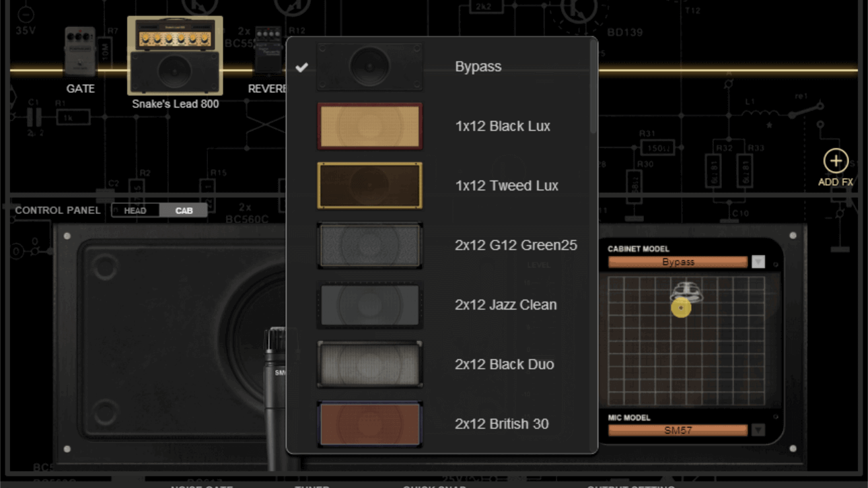Switch control panel to HEAD tab

coord(135,211)
